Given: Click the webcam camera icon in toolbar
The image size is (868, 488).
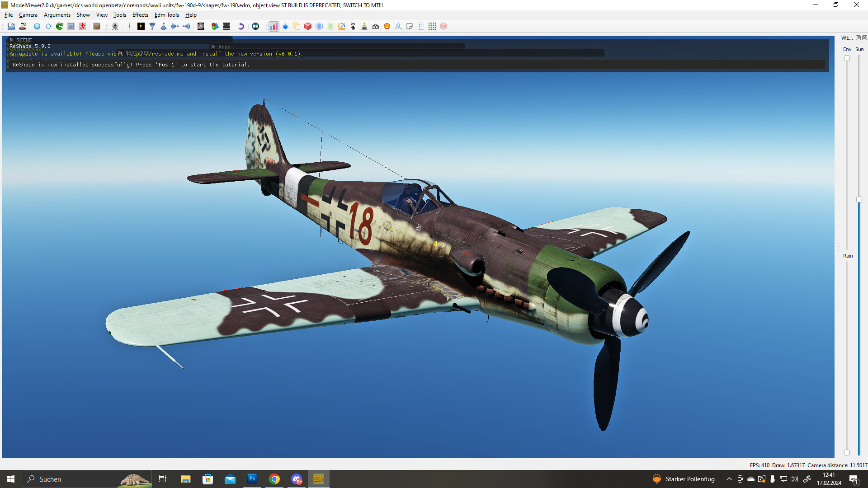Looking at the screenshot, I should (x=115, y=26).
